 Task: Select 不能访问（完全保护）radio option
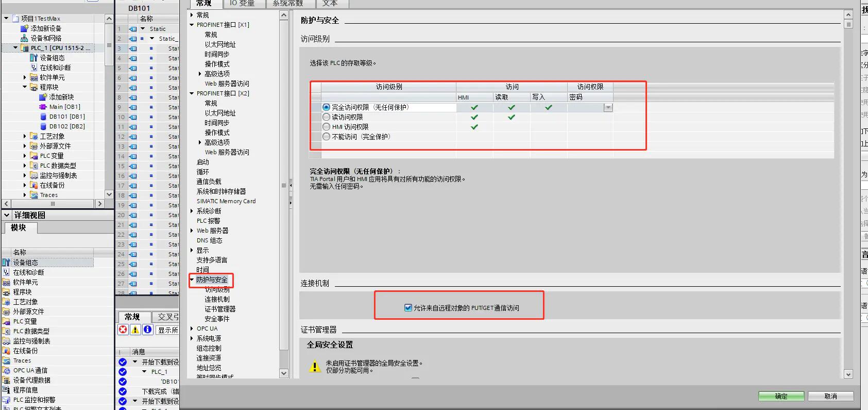click(x=326, y=137)
